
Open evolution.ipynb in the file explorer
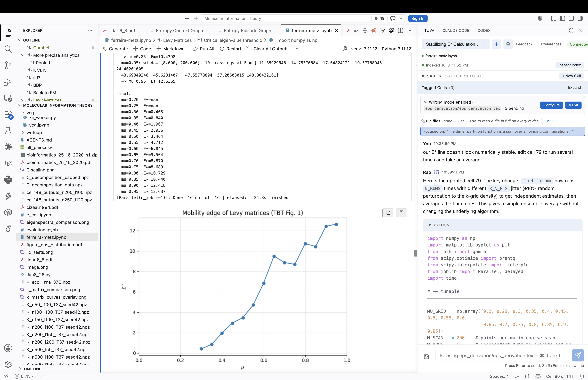[x=57, y=230]
